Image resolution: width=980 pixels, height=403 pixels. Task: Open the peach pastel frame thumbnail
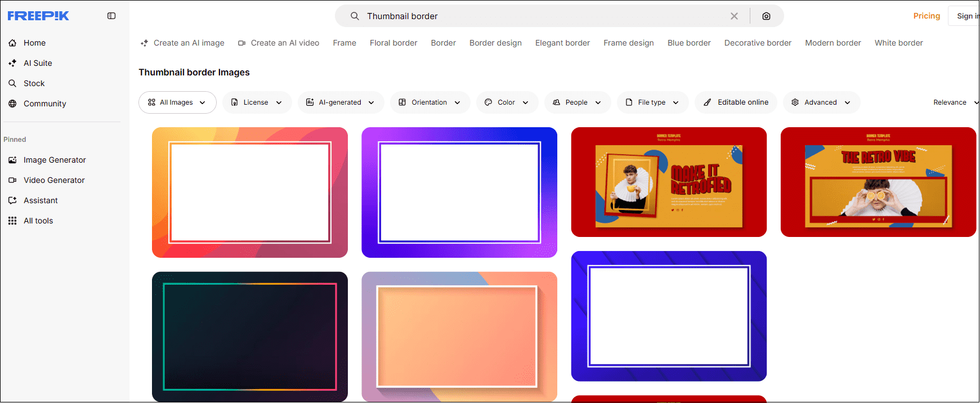(459, 337)
